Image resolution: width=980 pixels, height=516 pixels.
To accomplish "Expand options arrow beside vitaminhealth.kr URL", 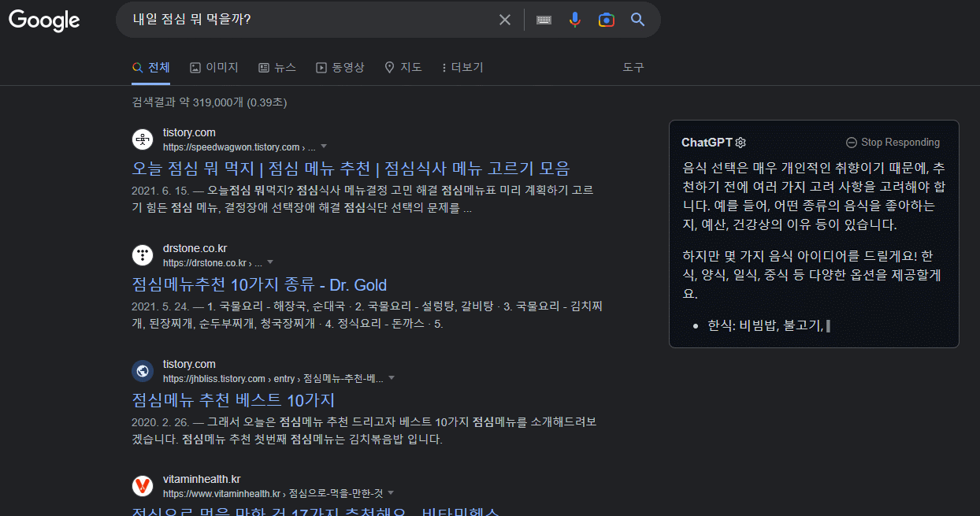I will (391, 493).
